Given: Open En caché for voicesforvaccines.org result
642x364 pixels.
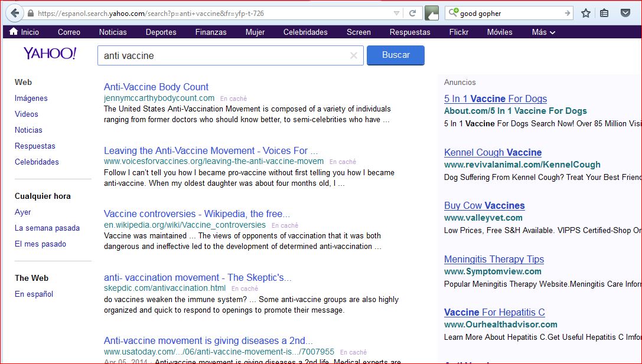Looking at the screenshot, I should click(343, 162).
